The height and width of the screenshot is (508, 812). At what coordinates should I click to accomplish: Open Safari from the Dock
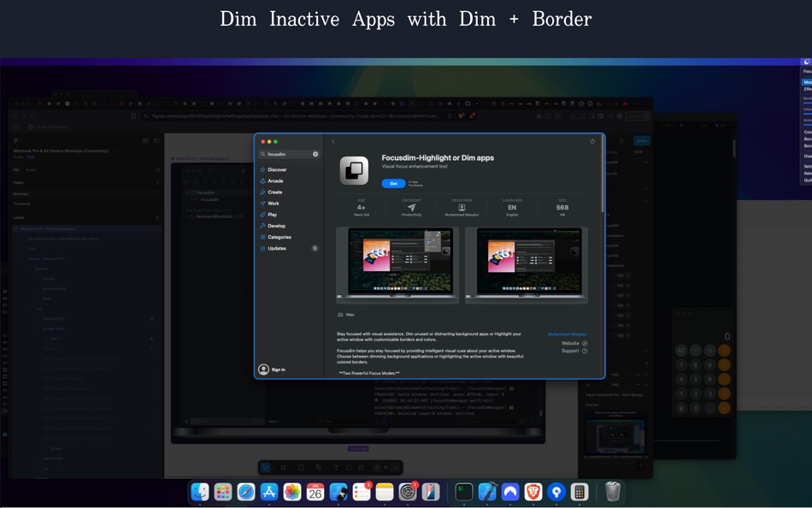(246, 492)
